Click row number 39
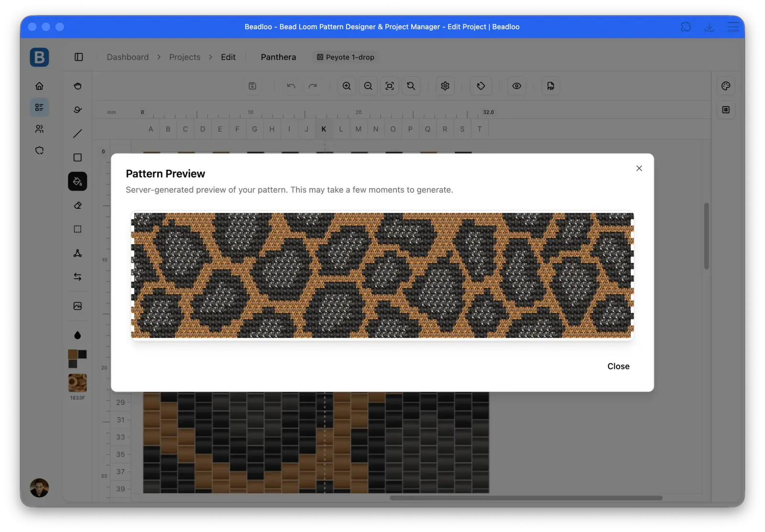Image resolution: width=765 pixels, height=532 pixels. tap(120, 489)
